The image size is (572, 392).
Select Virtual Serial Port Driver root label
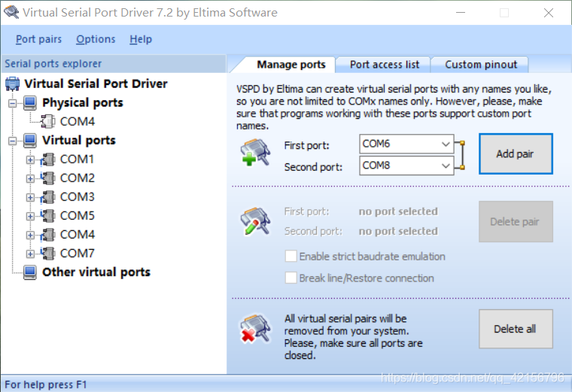[96, 84]
